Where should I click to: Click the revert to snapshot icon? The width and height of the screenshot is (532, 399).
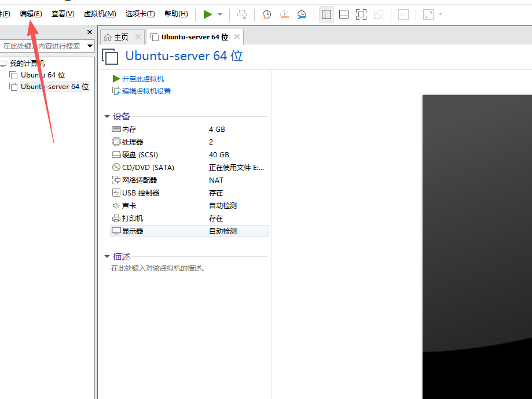[x=284, y=14]
